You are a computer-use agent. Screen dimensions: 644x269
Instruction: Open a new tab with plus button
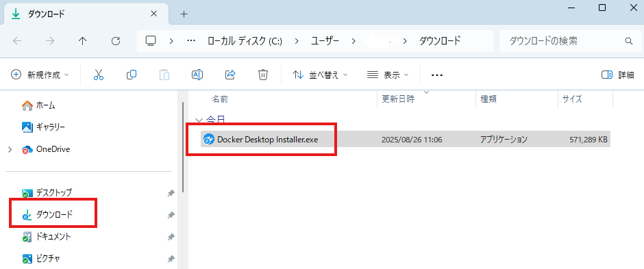pos(184,14)
